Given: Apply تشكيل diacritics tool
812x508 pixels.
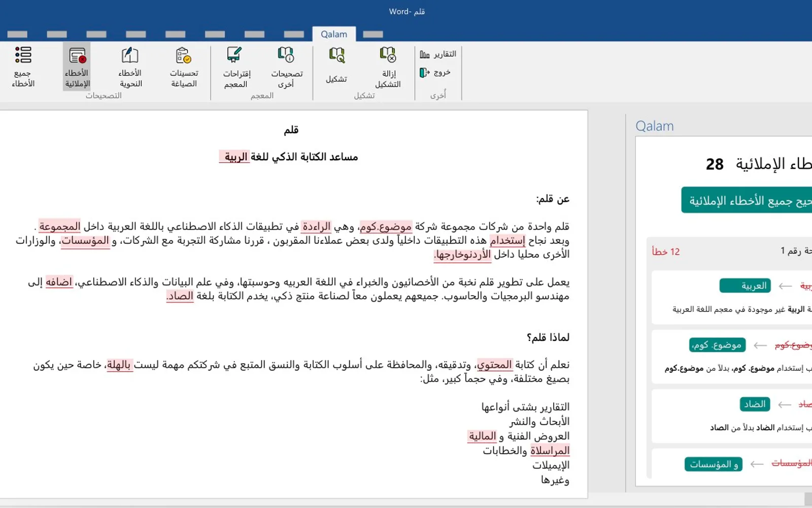Looking at the screenshot, I should (336, 66).
